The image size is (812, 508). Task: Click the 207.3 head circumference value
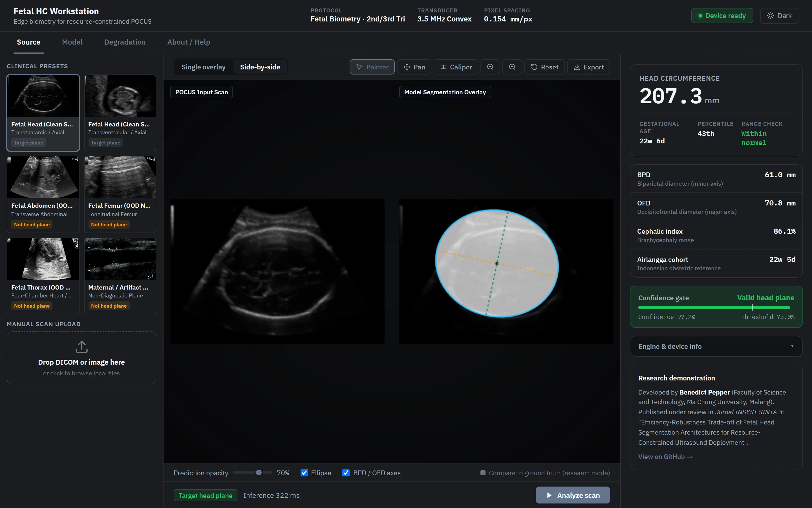671,97
